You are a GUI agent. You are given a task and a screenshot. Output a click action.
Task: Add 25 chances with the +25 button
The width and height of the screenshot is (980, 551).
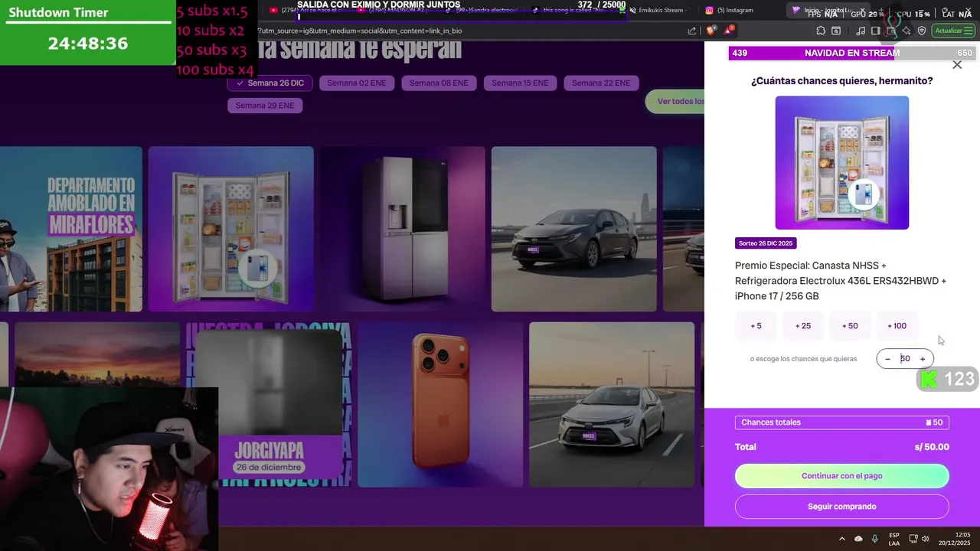click(802, 326)
